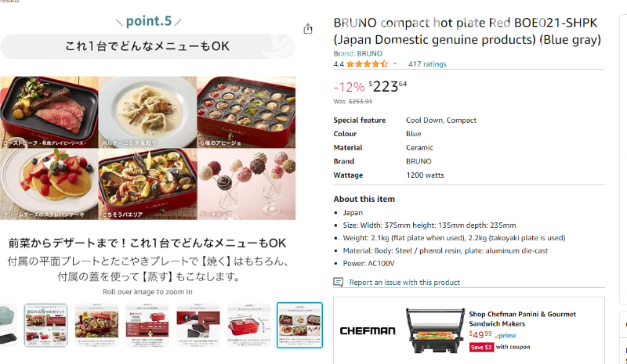Screen dimensions: 627x364
Task: Click the Chefman brand logo
Action: click(x=368, y=330)
